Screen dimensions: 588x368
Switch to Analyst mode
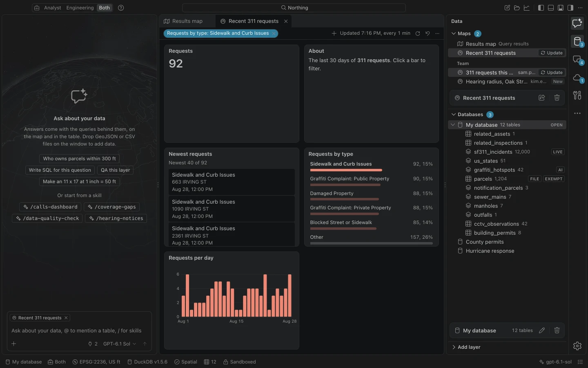[x=52, y=8]
